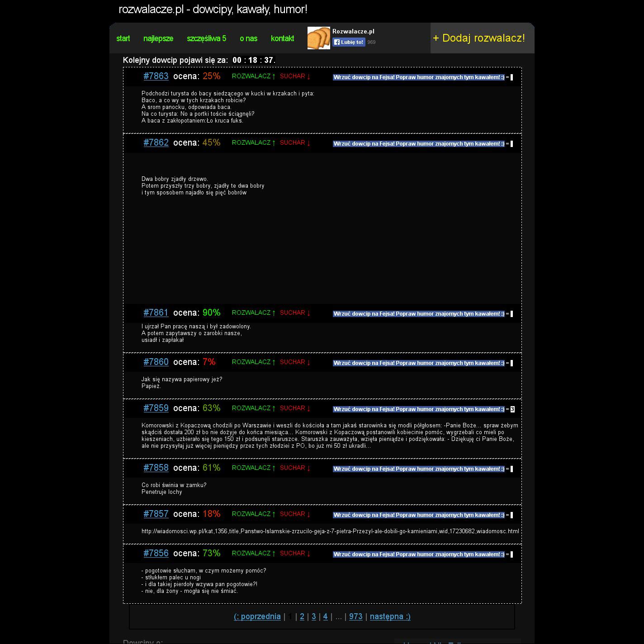
Task: Go to page 2 of jokes
Action: point(302,616)
